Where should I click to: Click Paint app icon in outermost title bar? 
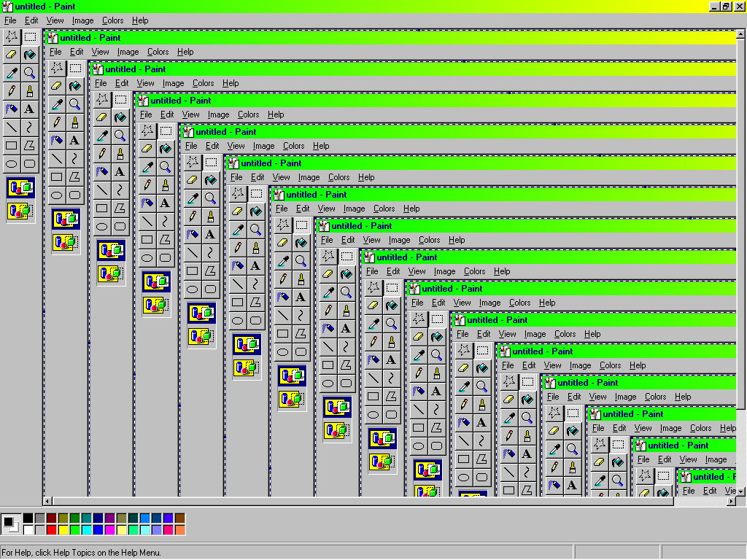pos(7,7)
